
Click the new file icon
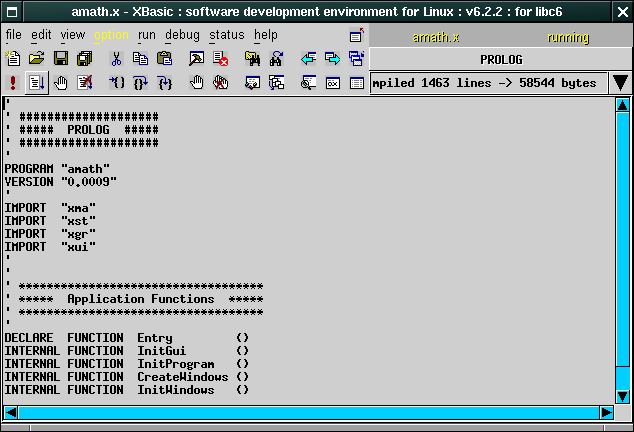click(13, 59)
